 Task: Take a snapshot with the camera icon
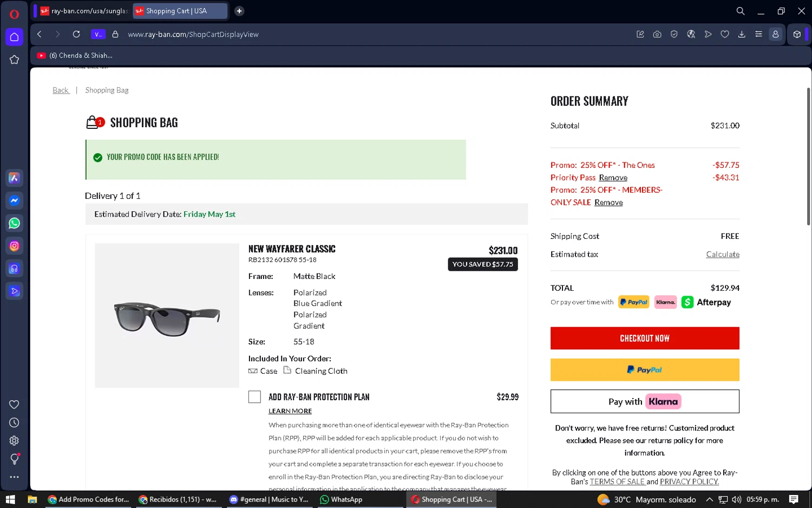(657, 34)
